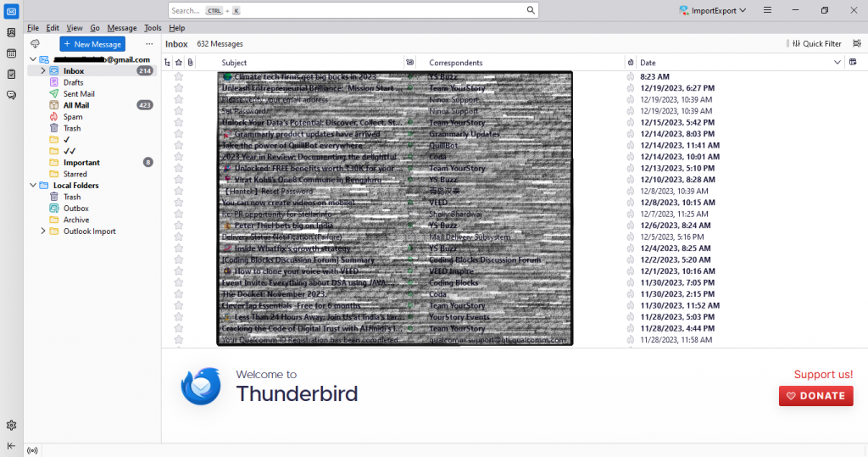Sort by Subject column header

pos(234,63)
